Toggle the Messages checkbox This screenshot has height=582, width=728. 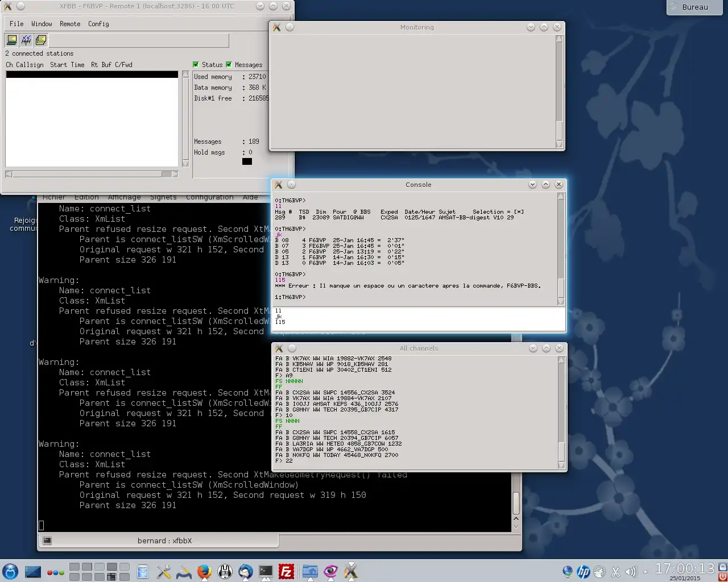[229, 65]
